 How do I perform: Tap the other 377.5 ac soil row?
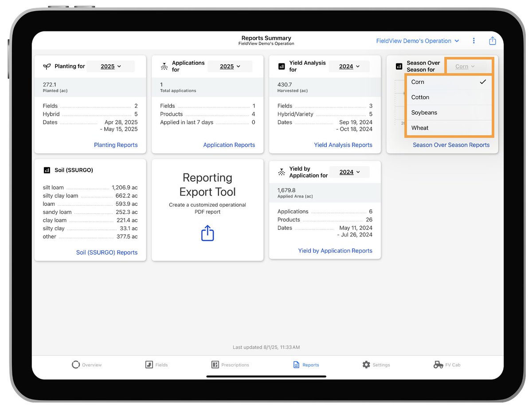tap(90, 236)
